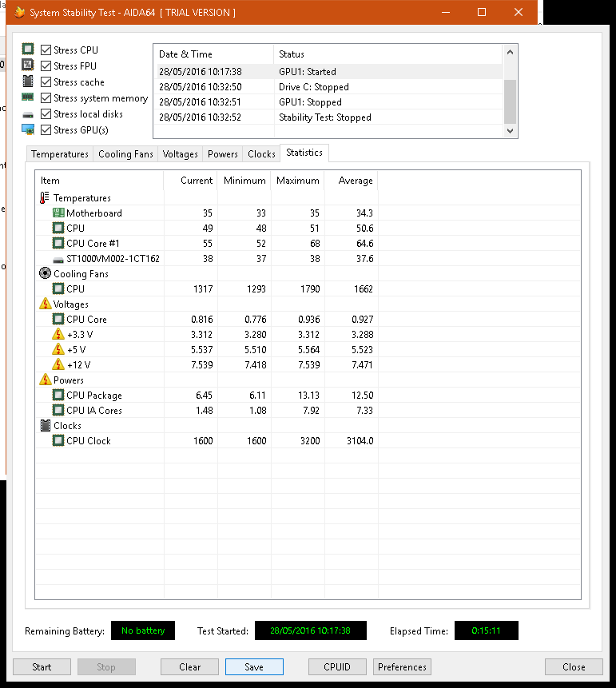Viewport: 616px width, 688px height.
Task: Click the chip icon of CPU Core #1 row
Action: [58, 243]
